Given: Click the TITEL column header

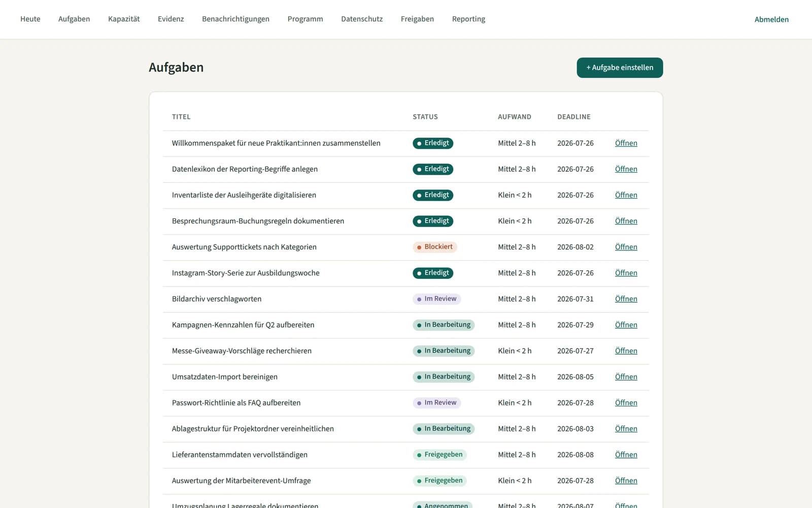Looking at the screenshot, I should click(x=181, y=117).
